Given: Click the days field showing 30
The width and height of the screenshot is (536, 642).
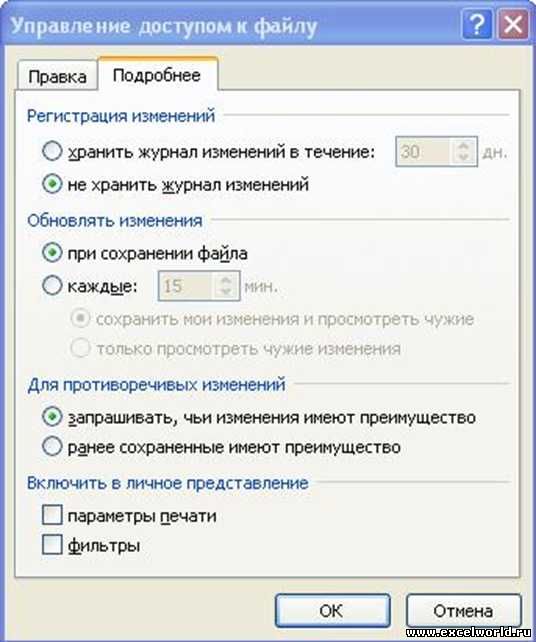Looking at the screenshot, I should 423,152.
